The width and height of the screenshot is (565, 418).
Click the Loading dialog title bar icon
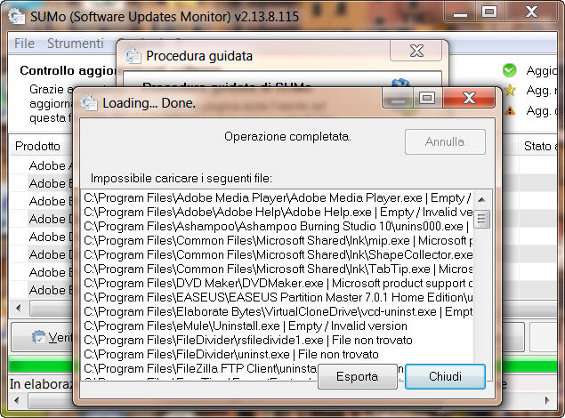click(89, 103)
